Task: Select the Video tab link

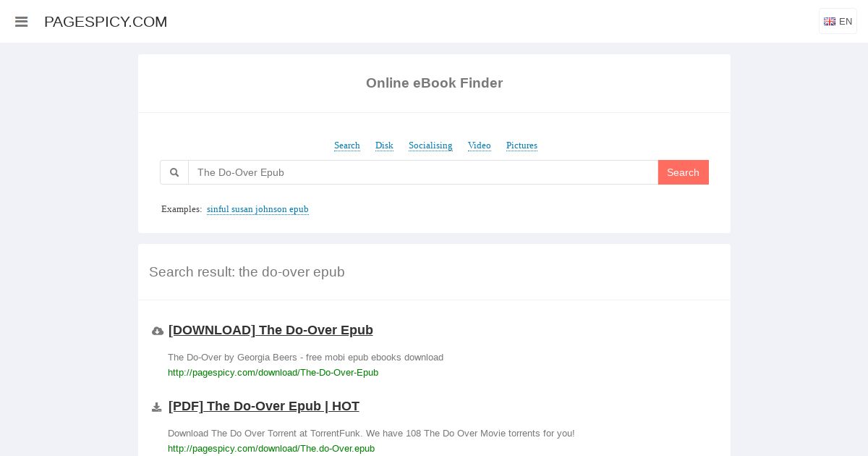Action: pos(480,145)
